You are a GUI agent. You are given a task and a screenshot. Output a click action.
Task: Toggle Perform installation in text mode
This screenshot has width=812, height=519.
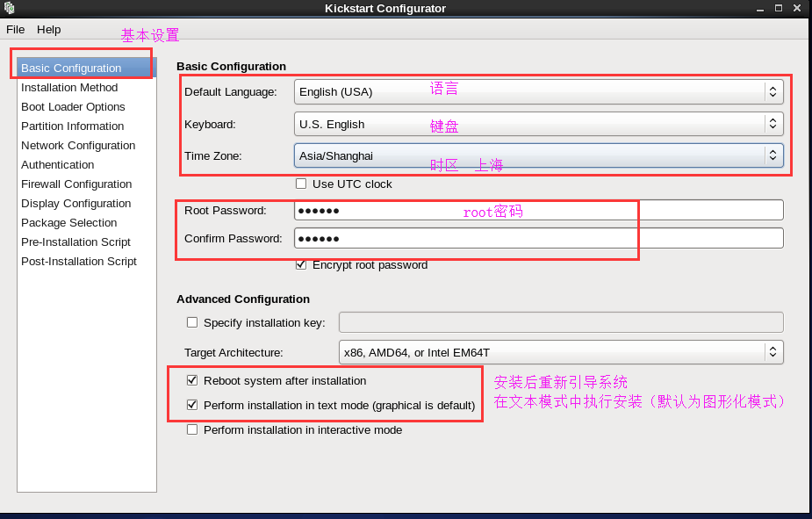(192, 405)
